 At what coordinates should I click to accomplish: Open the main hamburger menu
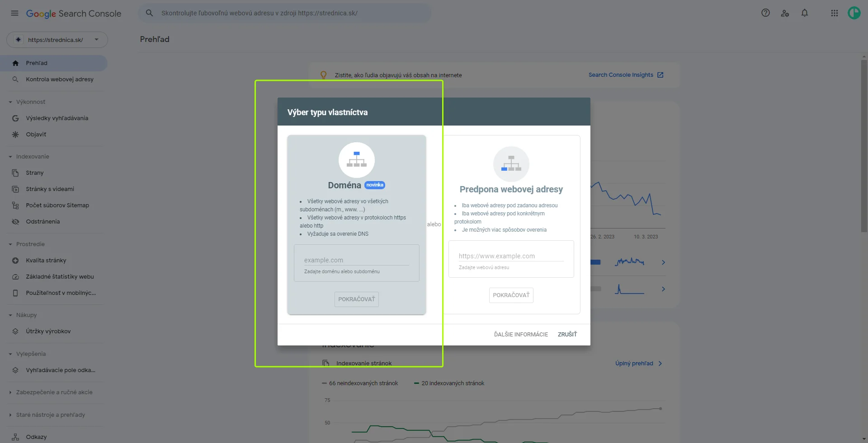(x=14, y=13)
